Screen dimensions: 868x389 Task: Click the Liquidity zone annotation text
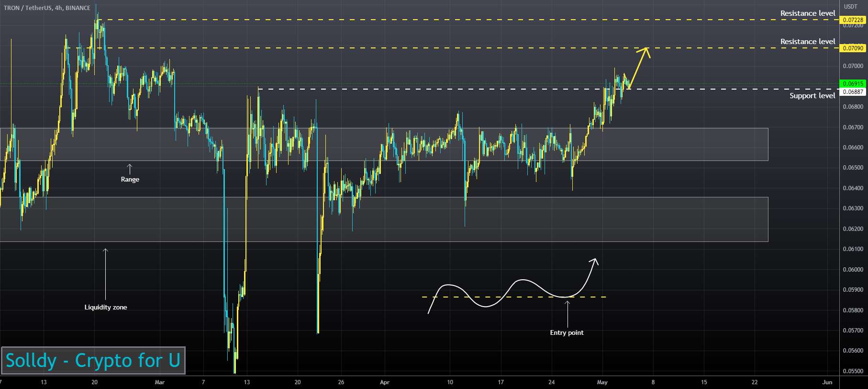[106, 307]
